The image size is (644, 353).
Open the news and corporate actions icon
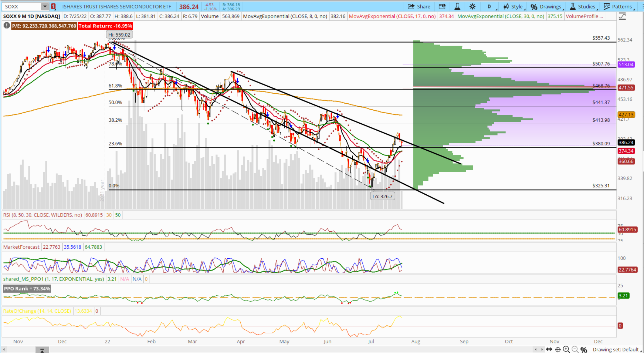pyautogui.click(x=442, y=7)
